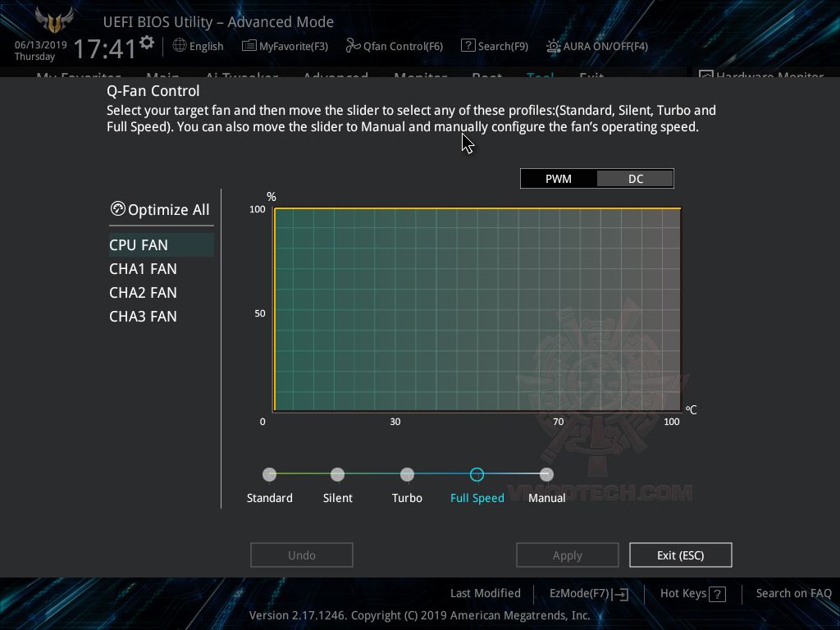Image resolution: width=840 pixels, height=630 pixels.
Task: Click the EzMode arrow-exit icon
Action: [x=620, y=594]
